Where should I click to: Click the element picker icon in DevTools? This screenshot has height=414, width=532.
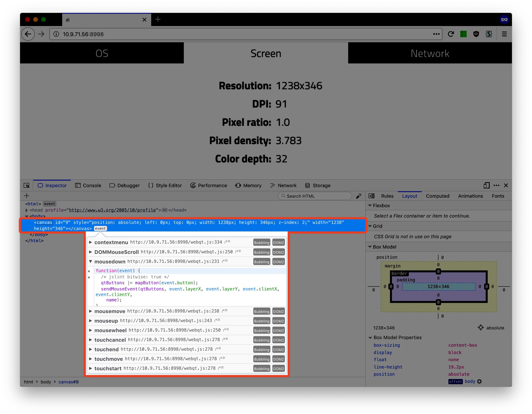27,186
